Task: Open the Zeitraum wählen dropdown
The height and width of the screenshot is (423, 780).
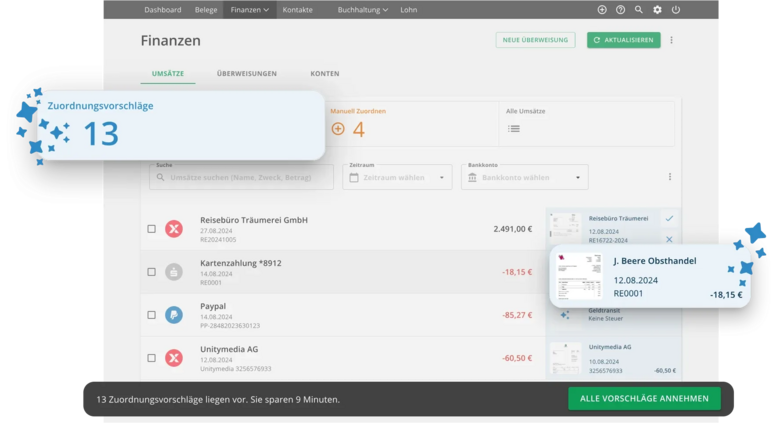Action: (397, 178)
